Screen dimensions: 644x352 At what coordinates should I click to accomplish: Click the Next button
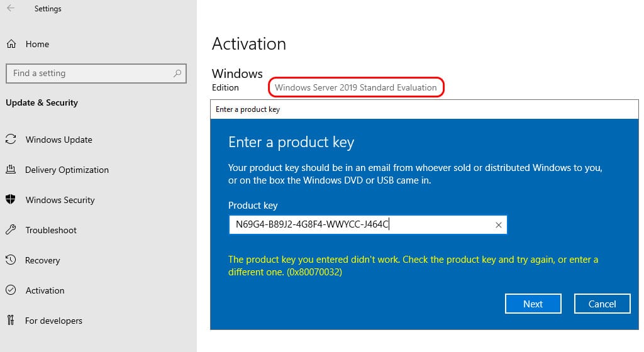click(x=533, y=304)
